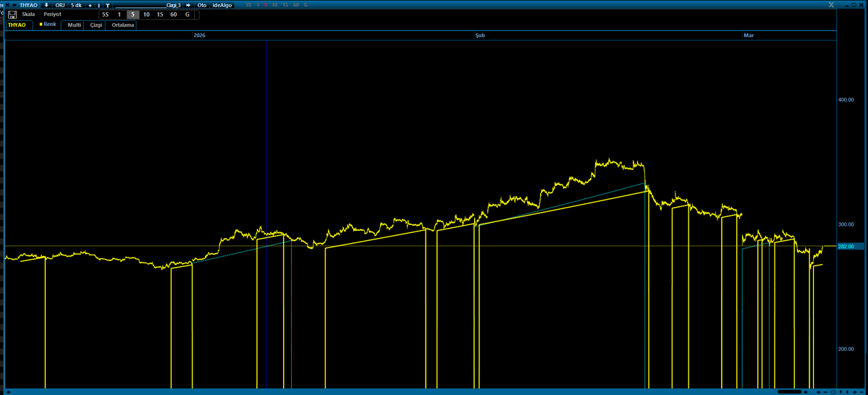Image resolution: width=868 pixels, height=395 pixels.
Task: Click the 2026 year label on time axis
Action: [199, 35]
